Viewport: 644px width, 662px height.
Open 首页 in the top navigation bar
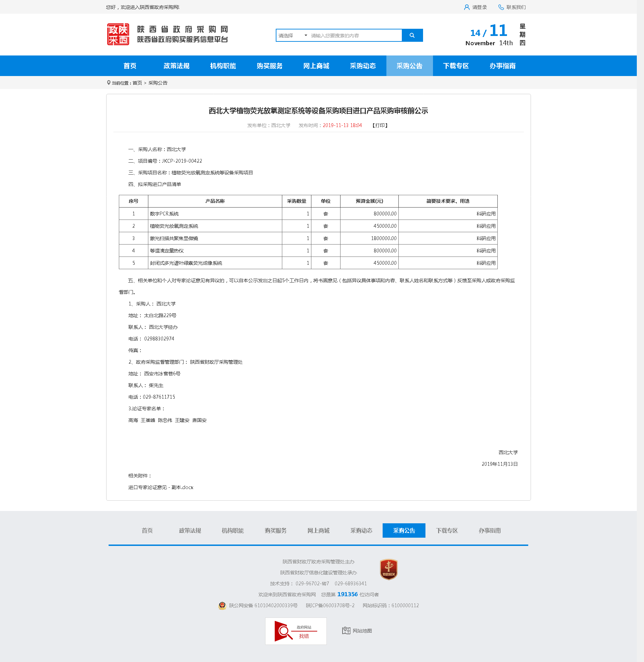[130, 66]
